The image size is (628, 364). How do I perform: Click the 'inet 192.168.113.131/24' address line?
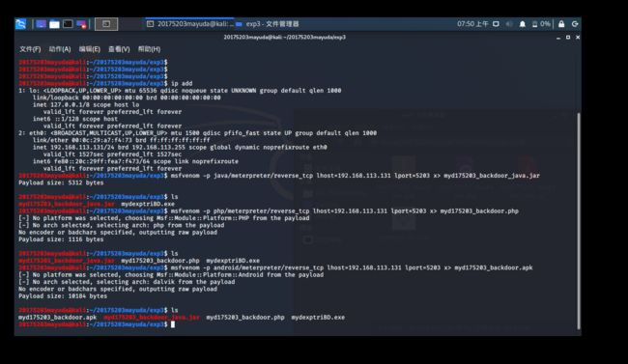[x=180, y=147]
